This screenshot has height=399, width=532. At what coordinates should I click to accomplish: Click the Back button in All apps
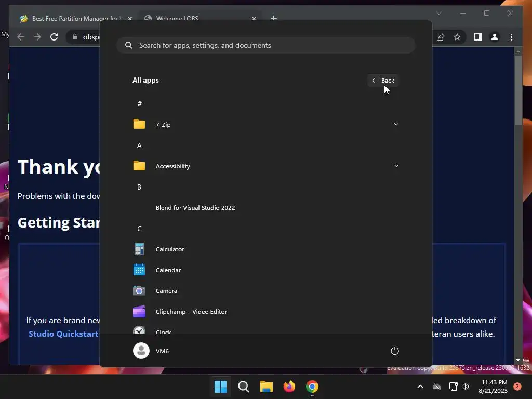(383, 81)
